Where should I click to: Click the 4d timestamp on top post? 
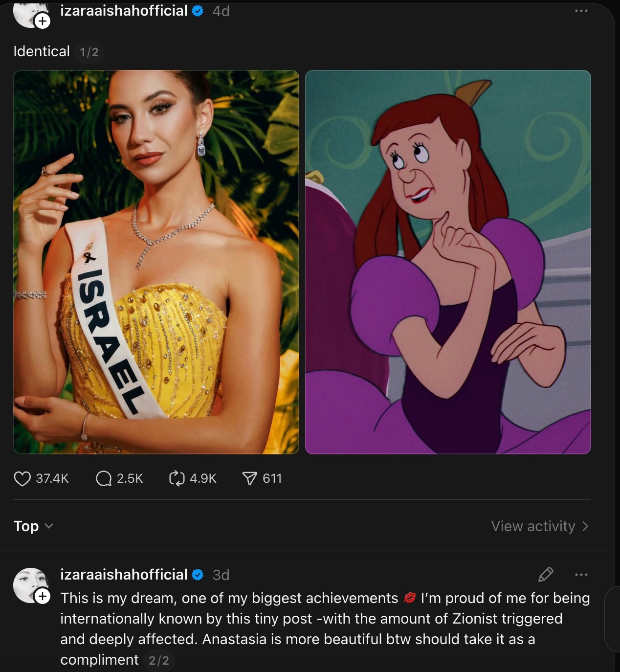(221, 11)
